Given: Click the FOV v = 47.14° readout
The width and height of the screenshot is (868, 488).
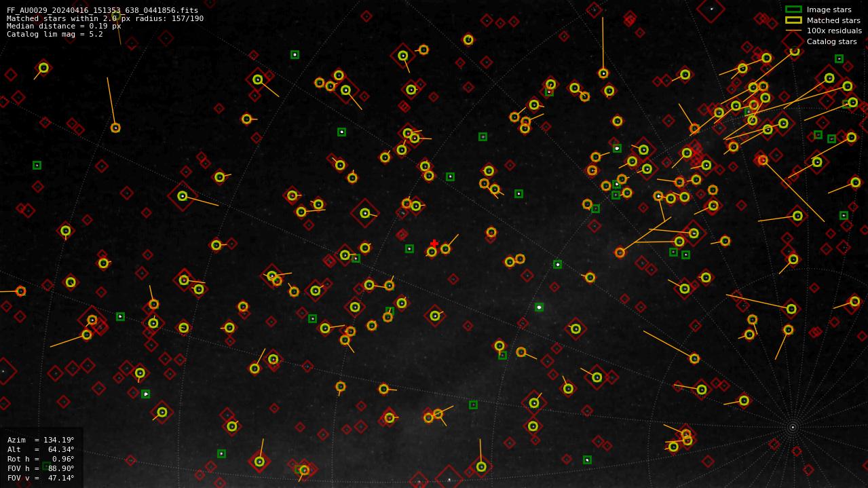Looking at the screenshot, I should point(41,478).
